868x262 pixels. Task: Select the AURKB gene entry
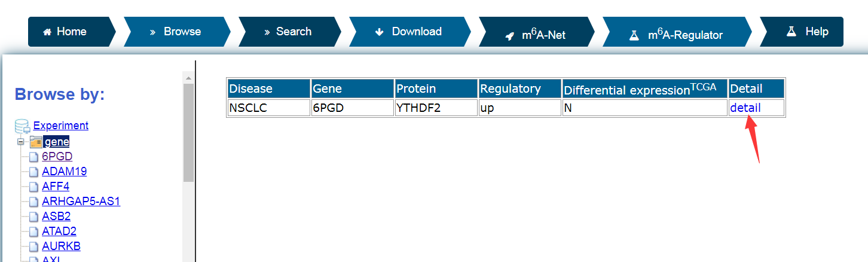tap(61, 246)
